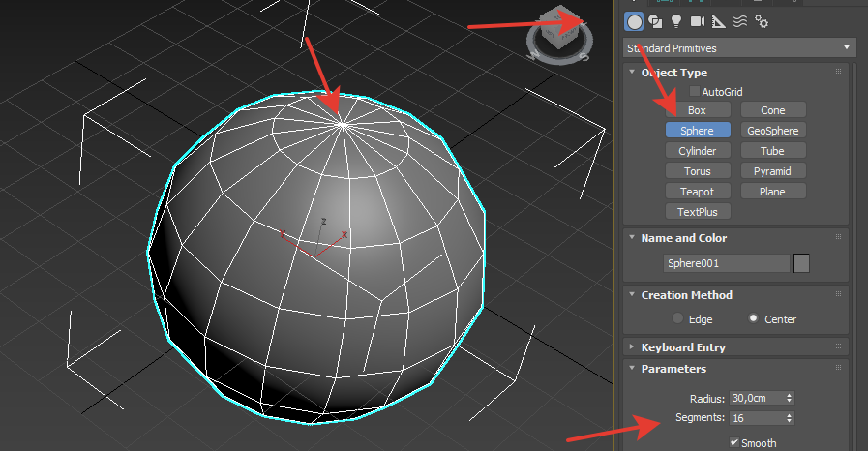Toggle the Smooth checkbox
This screenshot has height=451, width=868.
(x=734, y=442)
